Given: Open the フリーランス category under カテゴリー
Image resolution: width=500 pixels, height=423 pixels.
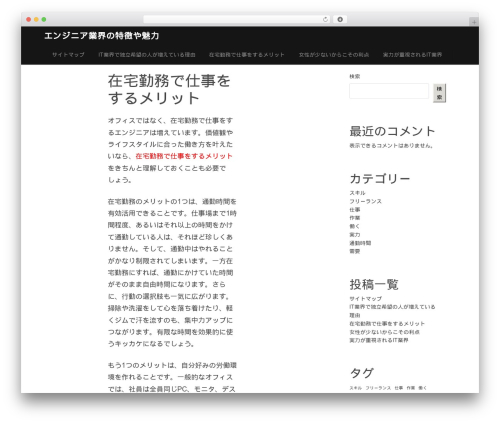Looking at the screenshot, I should pos(365,201).
